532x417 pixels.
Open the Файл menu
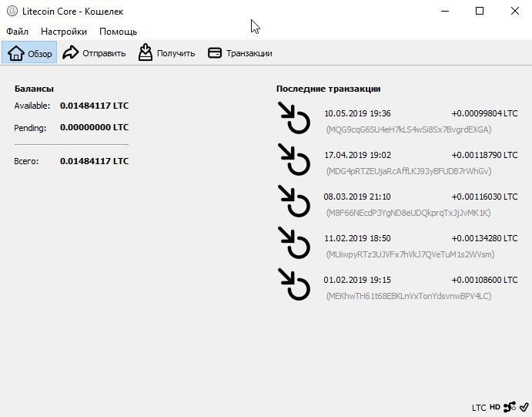click(x=17, y=32)
